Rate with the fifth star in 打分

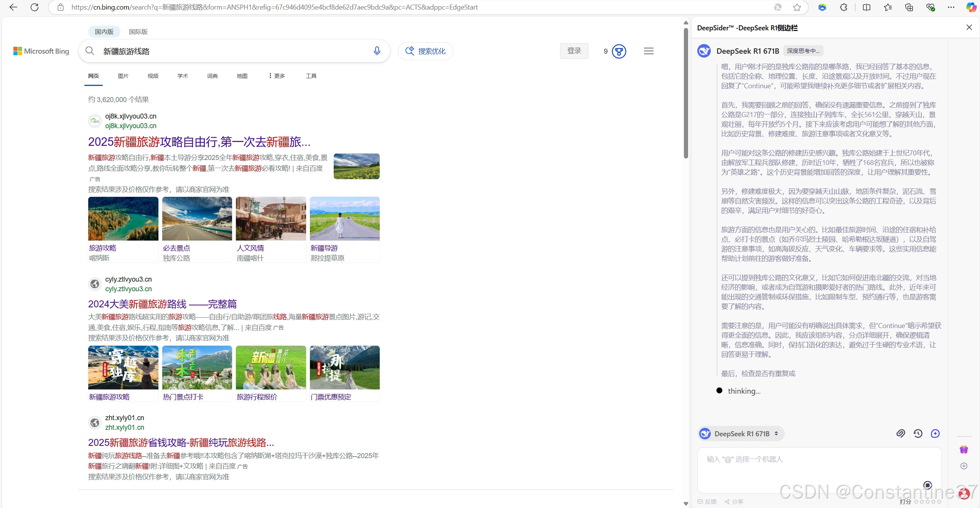[x=939, y=501]
